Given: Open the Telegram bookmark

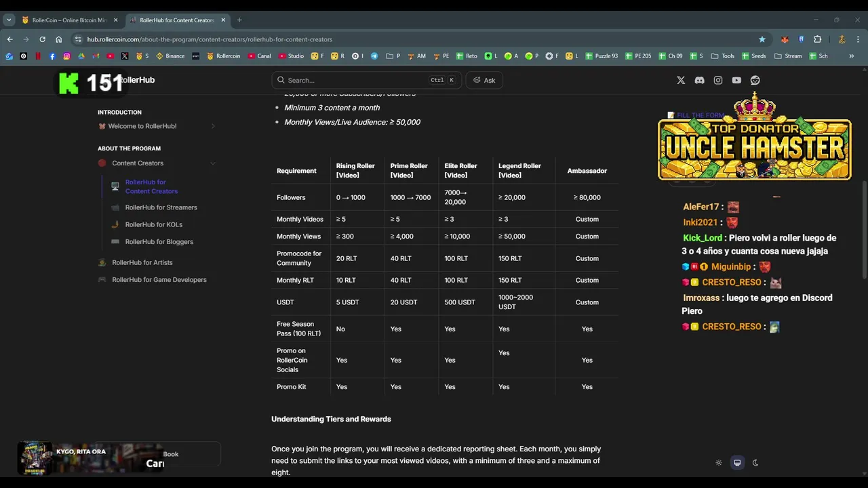Looking at the screenshot, I should (374, 56).
